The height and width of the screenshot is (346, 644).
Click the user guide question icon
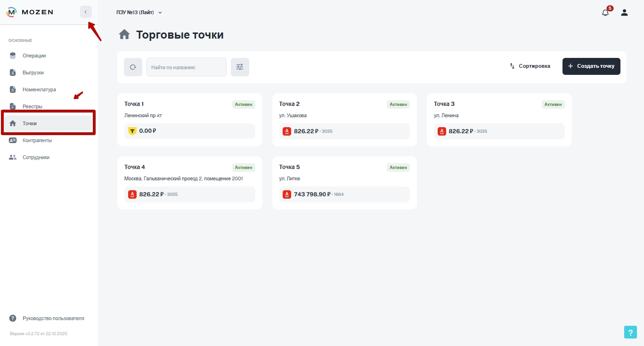[x=13, y=318]
